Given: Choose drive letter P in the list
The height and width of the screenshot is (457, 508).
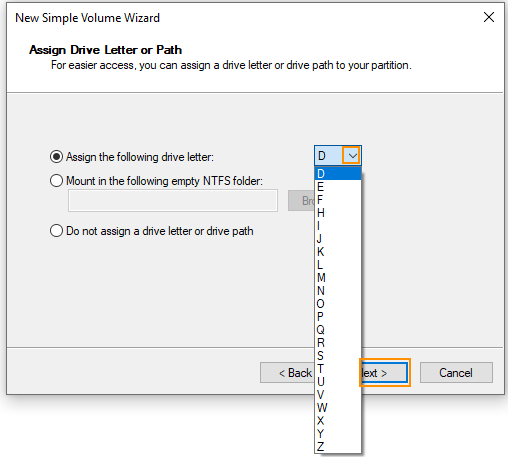Looking at the screenshot, I should (x=338, y=317).
